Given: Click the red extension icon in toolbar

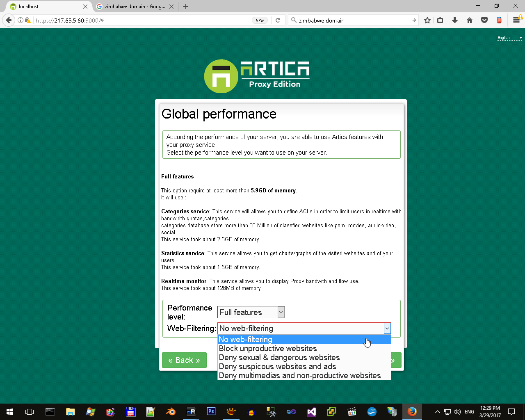Looking at the screenshot, I should [499, 20].
